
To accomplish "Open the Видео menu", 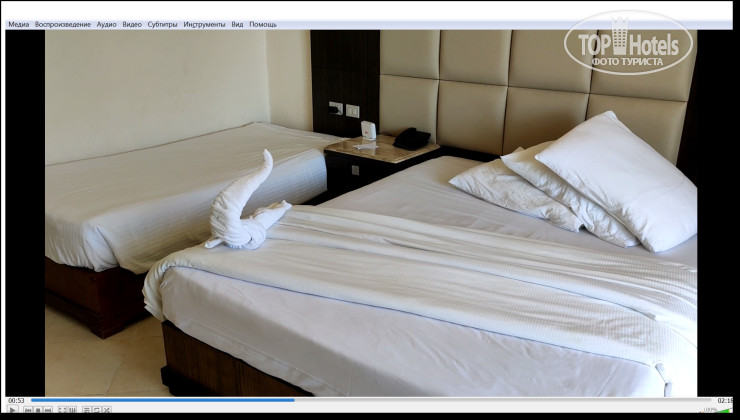I will 132,24.
